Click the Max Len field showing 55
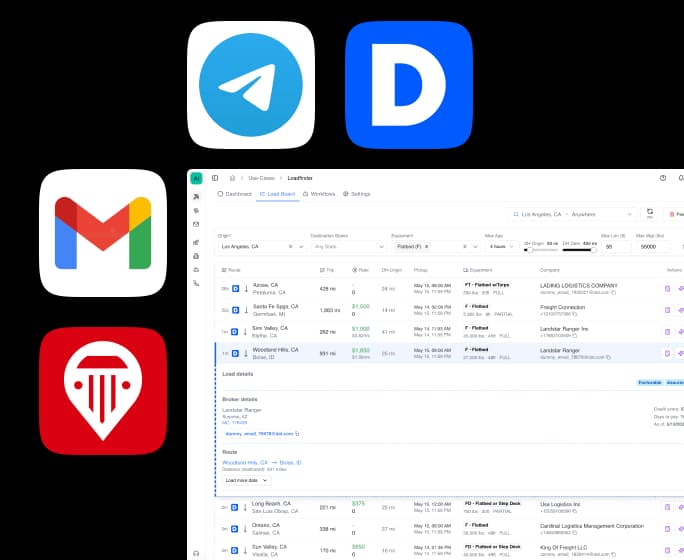Image resolution: width=684 pixels, height=560 pixels. pos(616,247)
